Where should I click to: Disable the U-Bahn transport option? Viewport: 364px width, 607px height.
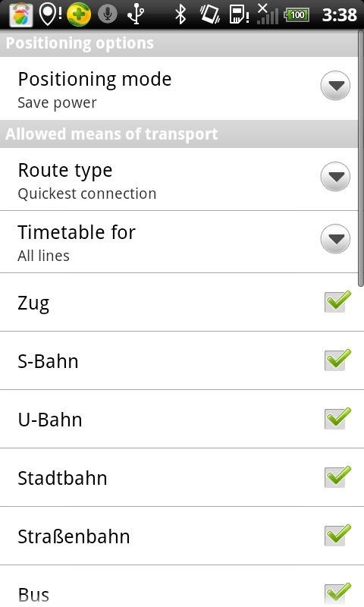click(x=337, y=419)
